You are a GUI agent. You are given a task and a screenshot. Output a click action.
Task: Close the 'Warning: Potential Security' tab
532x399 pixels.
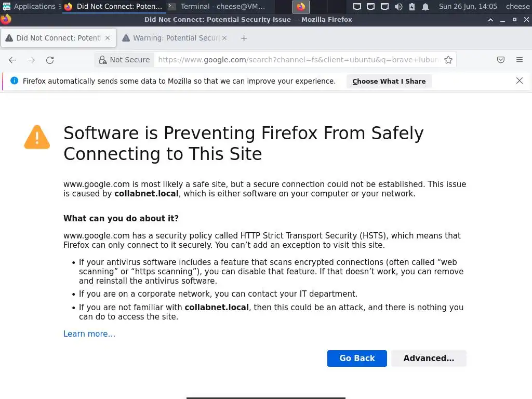(x=224, y=38)
